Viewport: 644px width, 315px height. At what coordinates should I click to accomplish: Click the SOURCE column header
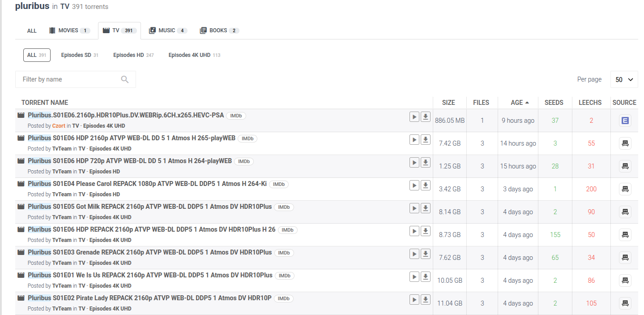(x=624, y=103)
